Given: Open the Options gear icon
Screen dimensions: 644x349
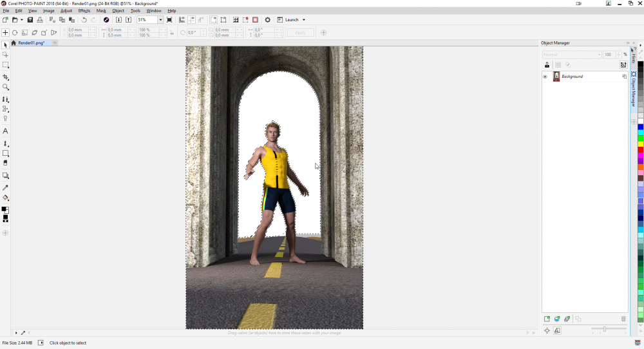Looking at the screenshot, I should tap(268, 20).
